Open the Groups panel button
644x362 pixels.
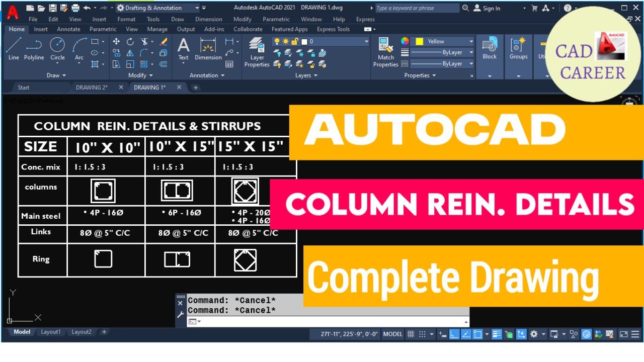pos(518,49)
